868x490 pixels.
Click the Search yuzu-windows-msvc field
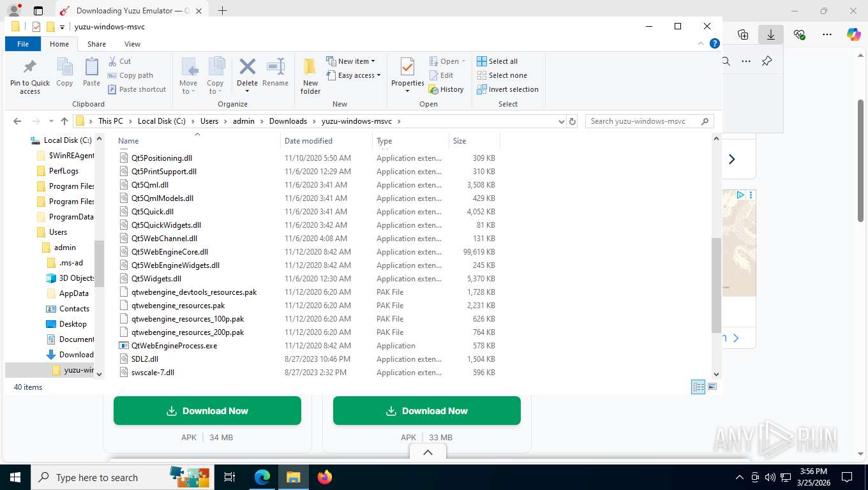tap(649, 121)
